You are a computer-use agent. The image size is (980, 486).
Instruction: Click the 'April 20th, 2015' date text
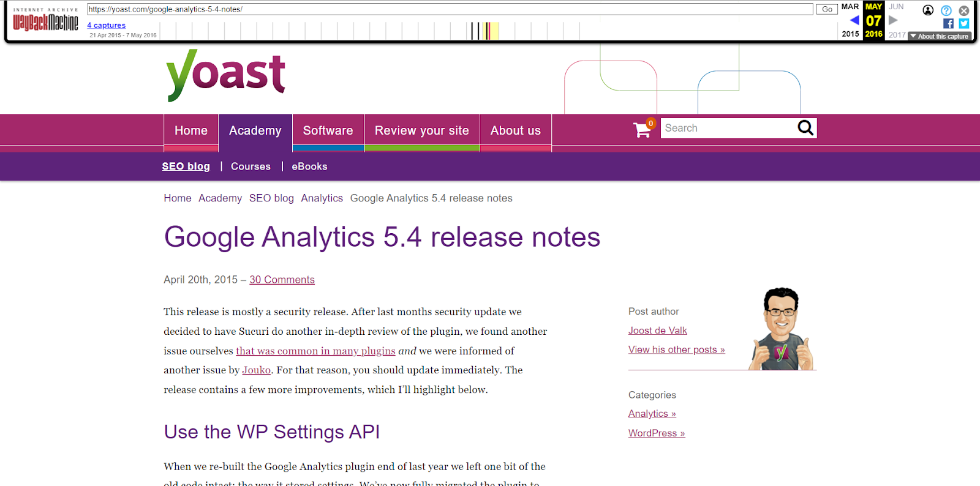point(200,280)
